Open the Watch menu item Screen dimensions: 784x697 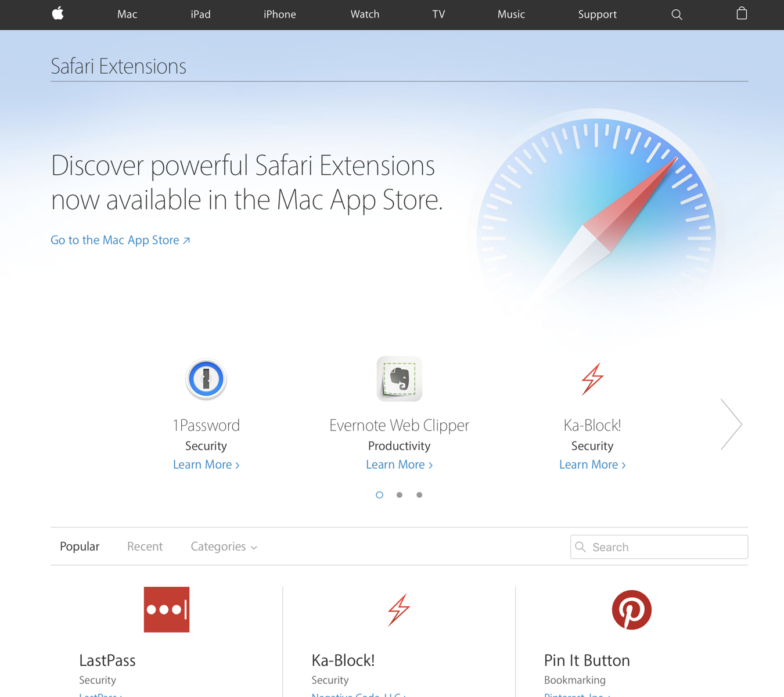tap(365, 15)
